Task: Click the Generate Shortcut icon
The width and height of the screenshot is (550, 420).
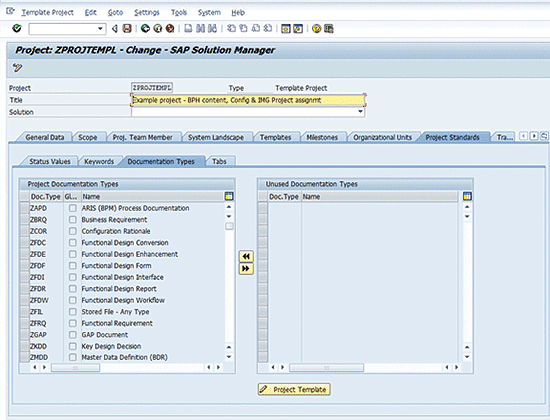Action: (x=298, y=28)
